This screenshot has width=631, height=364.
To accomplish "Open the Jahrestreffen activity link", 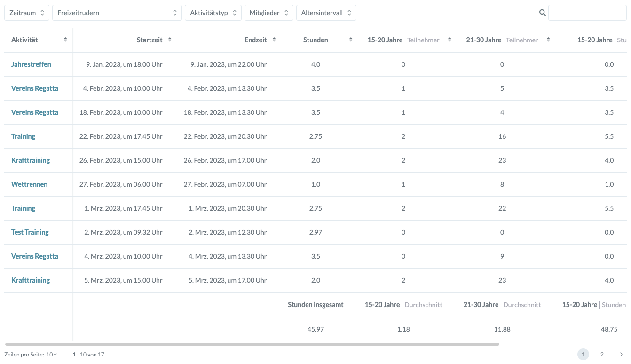I will (31, 64).
